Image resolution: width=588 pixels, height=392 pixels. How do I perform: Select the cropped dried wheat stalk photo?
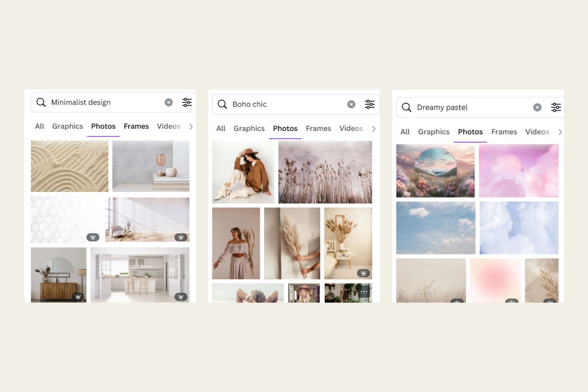(541, 280)
